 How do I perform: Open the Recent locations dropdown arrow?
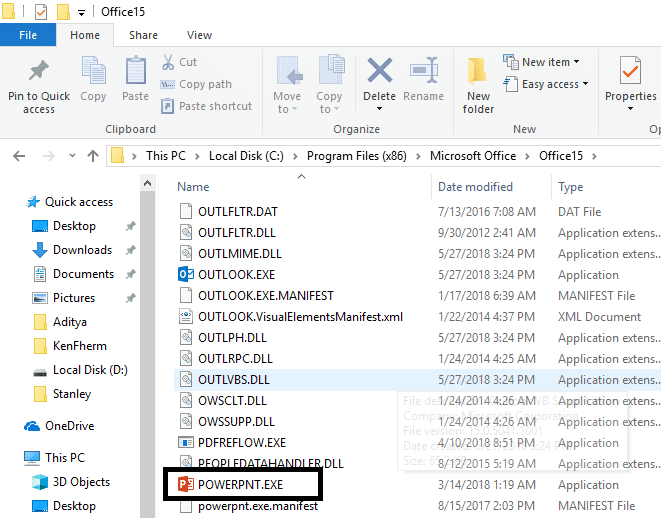tap(72, 156)
